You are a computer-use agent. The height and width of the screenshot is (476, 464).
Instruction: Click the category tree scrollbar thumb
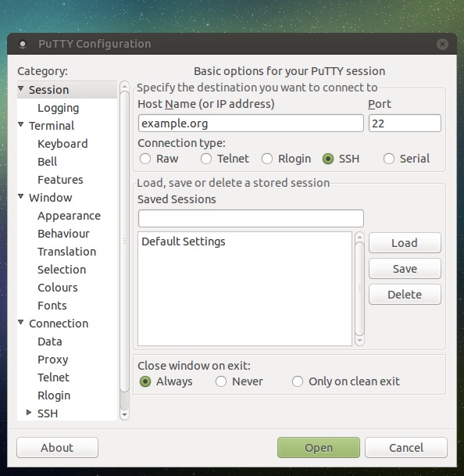point(124,242)
